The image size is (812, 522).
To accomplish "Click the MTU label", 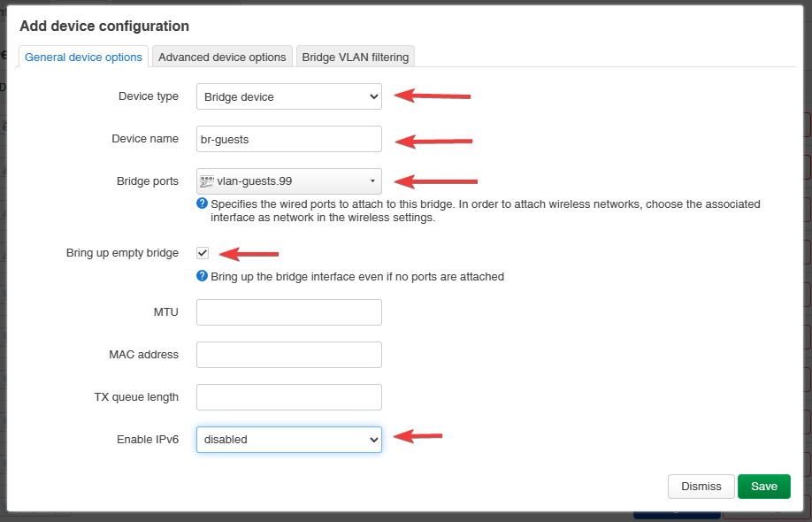I will click(166, 312).
